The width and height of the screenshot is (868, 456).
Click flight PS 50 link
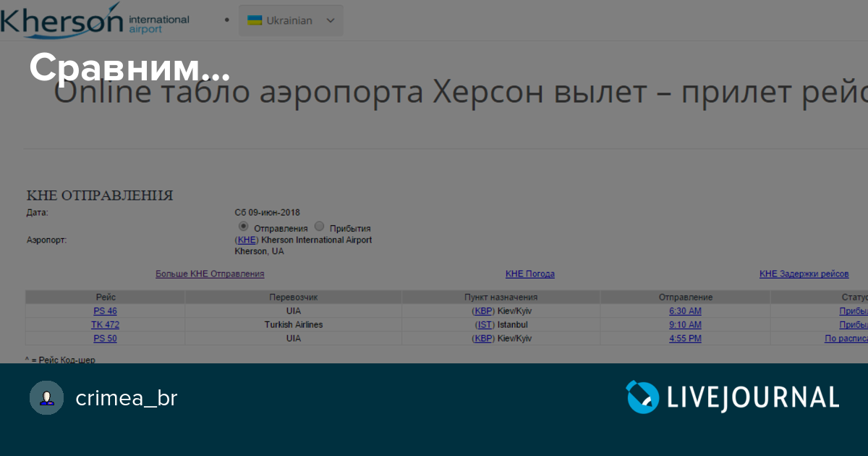click(105, 339)
